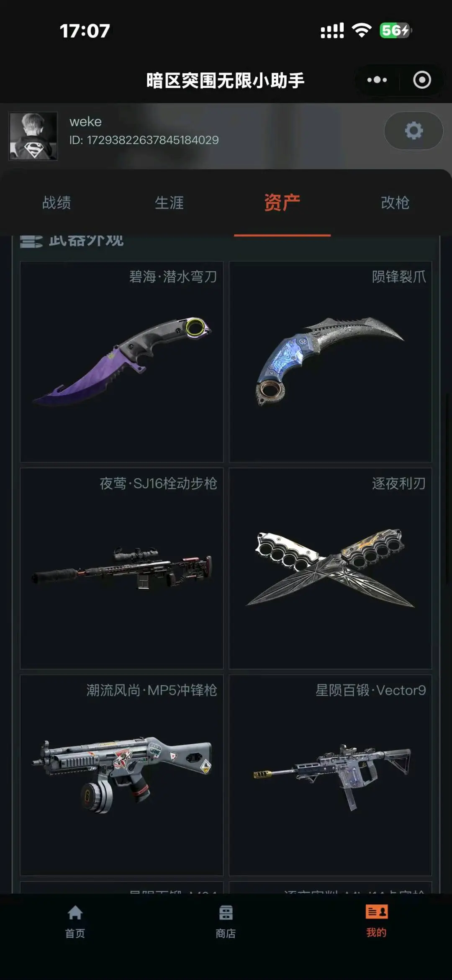Tap the mini program more-options dots

point(377,80)
